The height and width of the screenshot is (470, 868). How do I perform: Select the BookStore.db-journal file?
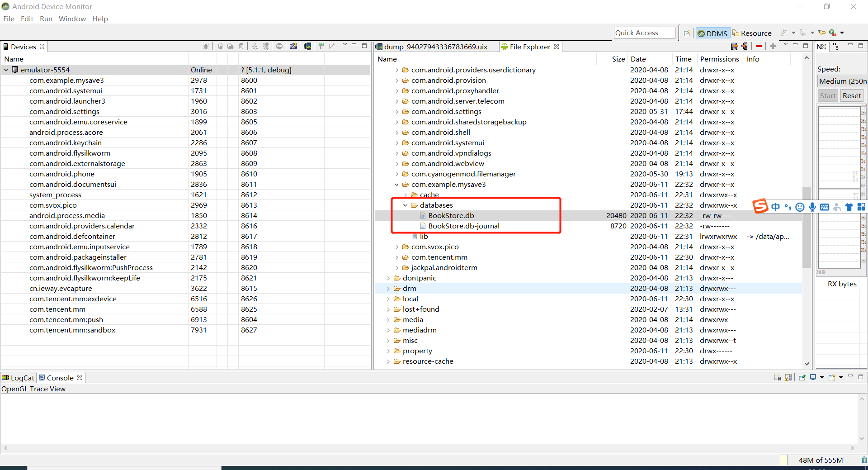click(x=464, y=226)
